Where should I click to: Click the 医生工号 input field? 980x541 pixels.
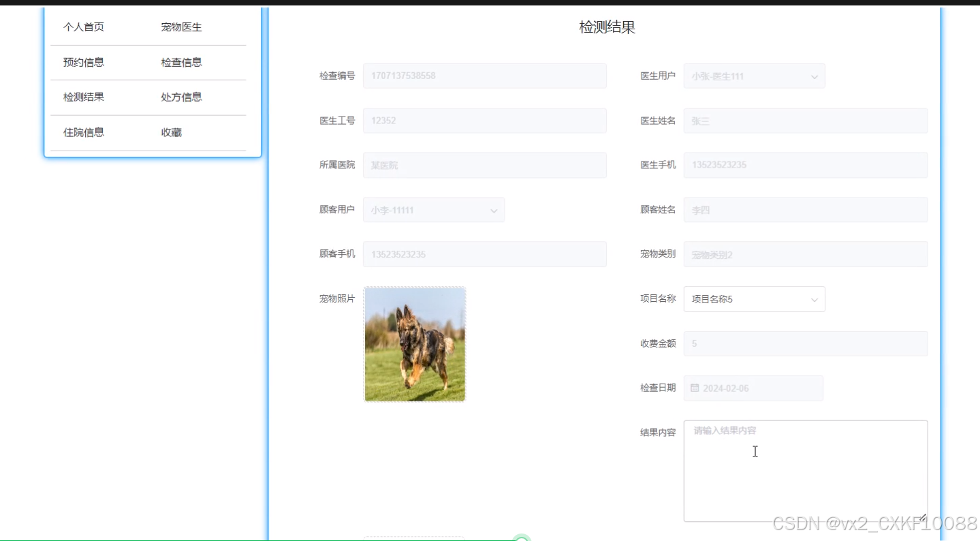(x=484, y=121)
